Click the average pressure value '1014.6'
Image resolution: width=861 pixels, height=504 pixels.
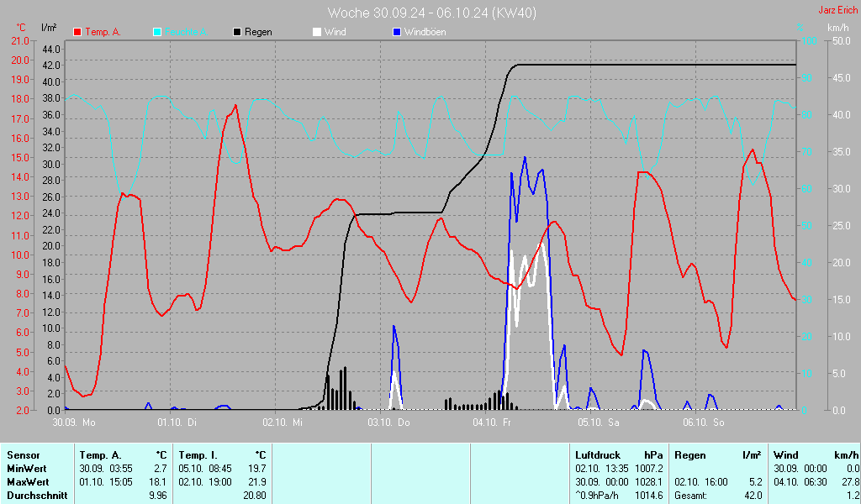point(649,496)
